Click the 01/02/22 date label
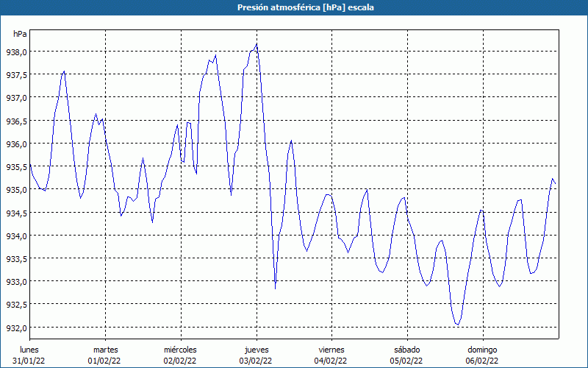 104,361
